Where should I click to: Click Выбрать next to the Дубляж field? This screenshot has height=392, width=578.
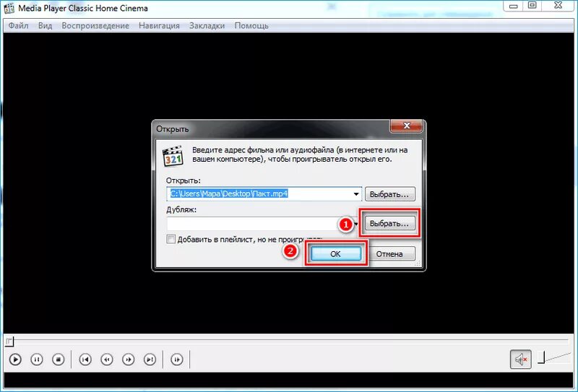click(390, 223)
